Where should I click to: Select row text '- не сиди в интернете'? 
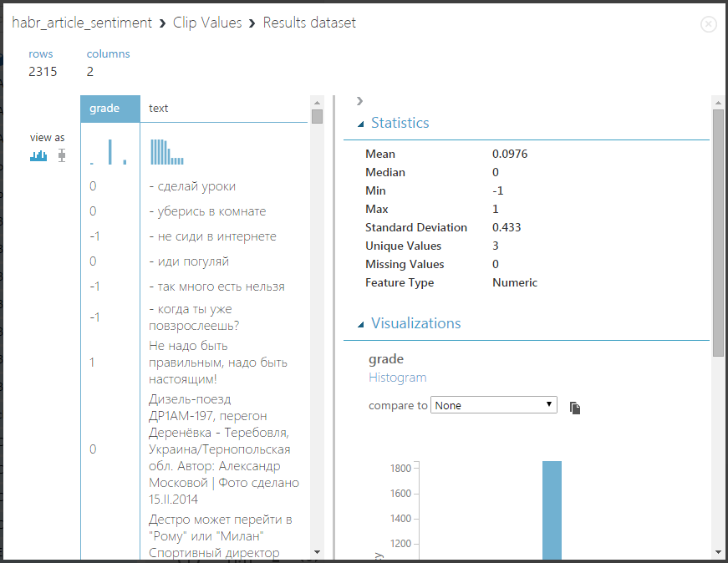212,236
